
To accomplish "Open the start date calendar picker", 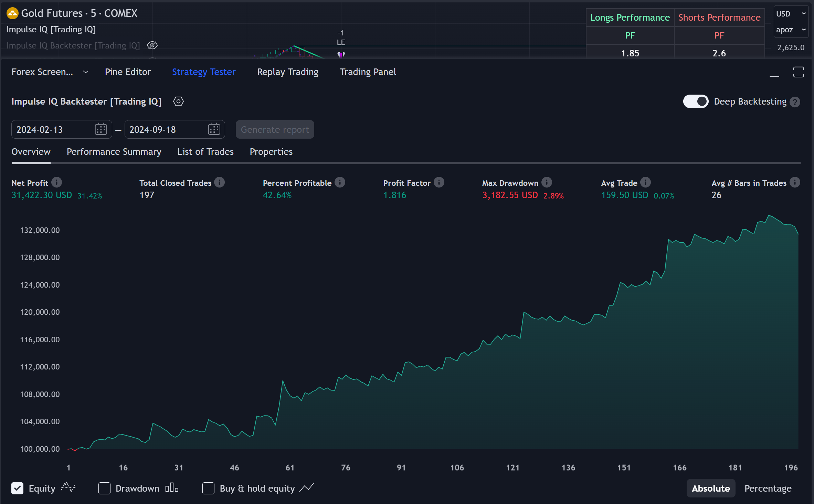I will tap(101, 129).
